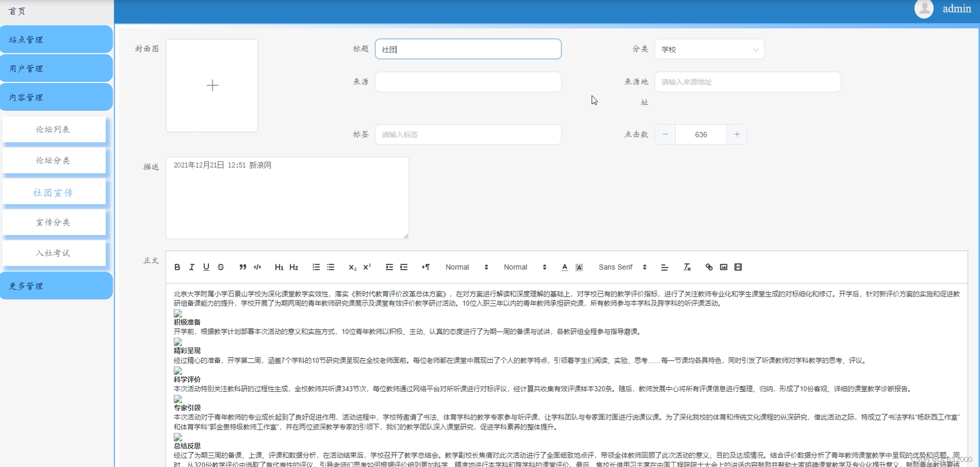Focus the 来源地址 input field
980x467 pixels.
tap(748, 82)
